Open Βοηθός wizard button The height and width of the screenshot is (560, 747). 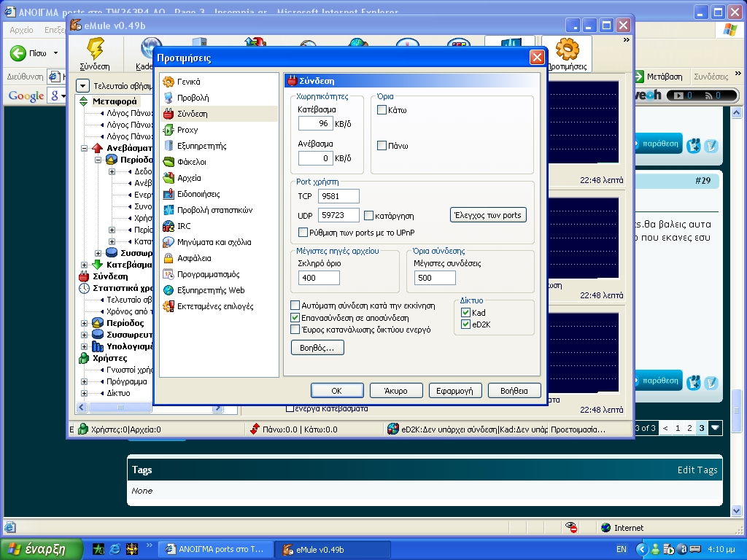tap(317, 348)
